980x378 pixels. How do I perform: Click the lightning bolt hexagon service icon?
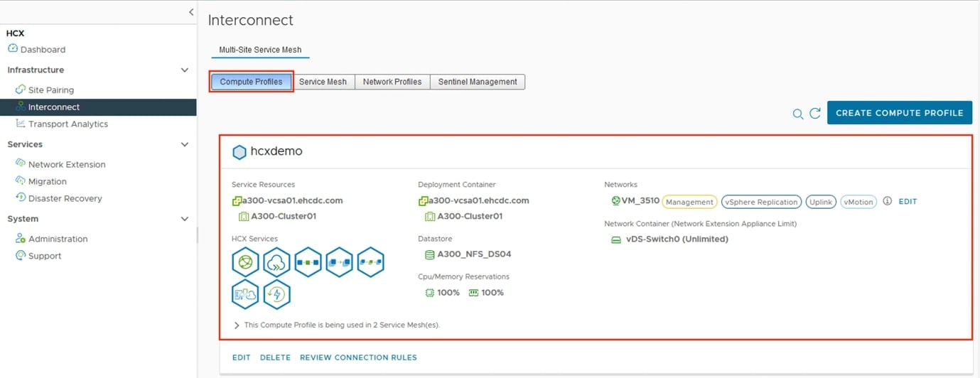276,294
